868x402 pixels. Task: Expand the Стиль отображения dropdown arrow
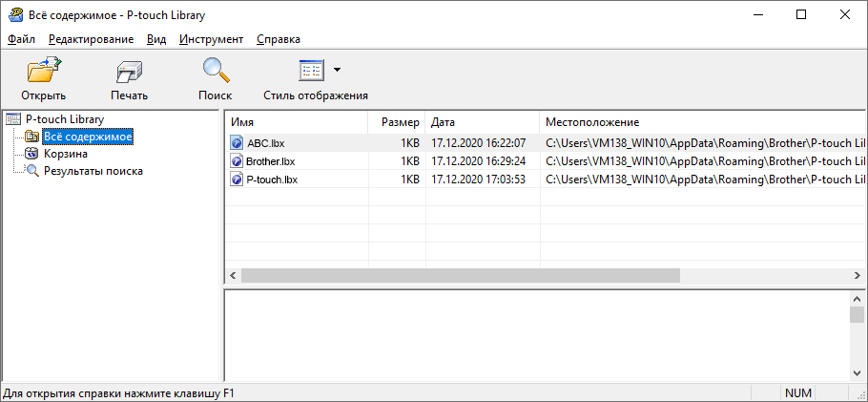(337, 71)
